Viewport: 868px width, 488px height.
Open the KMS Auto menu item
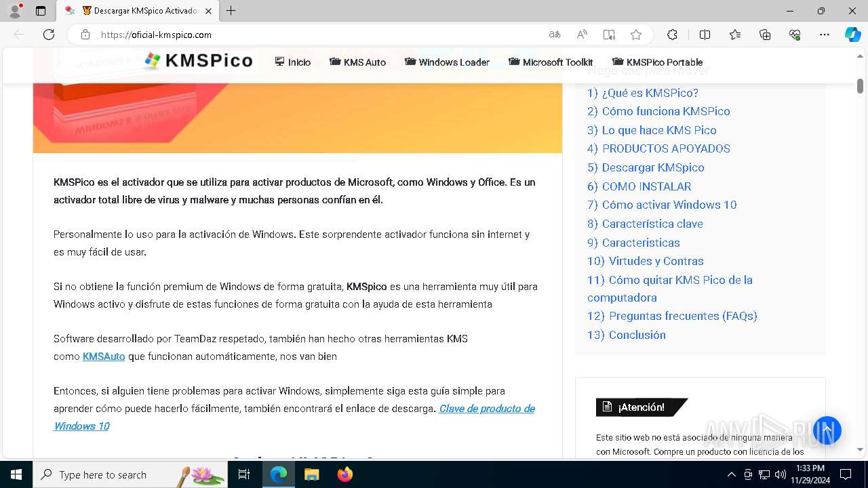357,62
